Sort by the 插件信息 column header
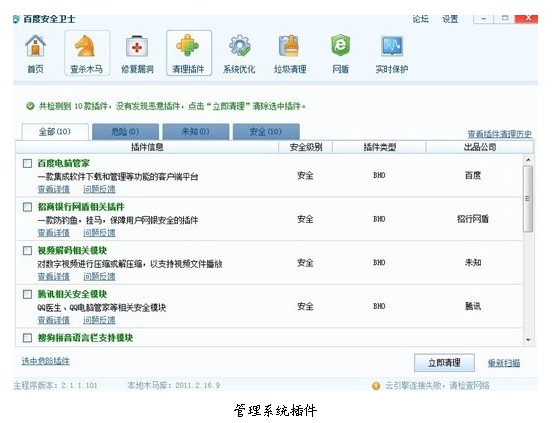554x423 pixels. [147, 147]
